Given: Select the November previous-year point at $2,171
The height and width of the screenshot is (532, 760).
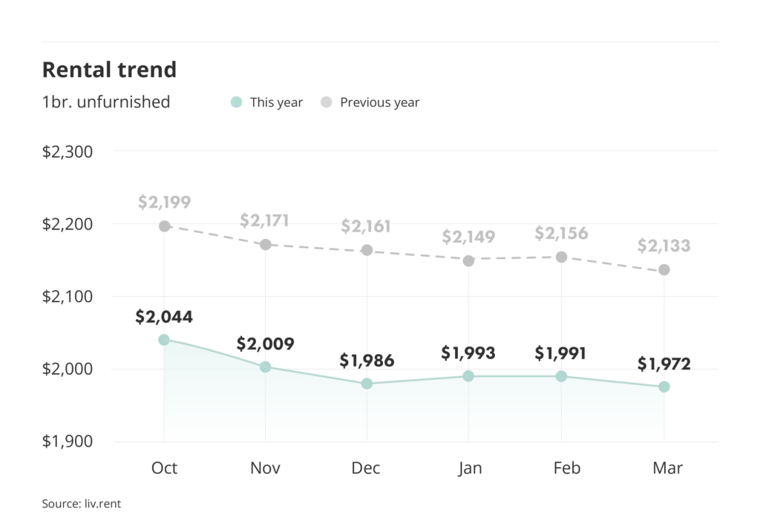Looking at the screenshot, I should pos(265,244).
